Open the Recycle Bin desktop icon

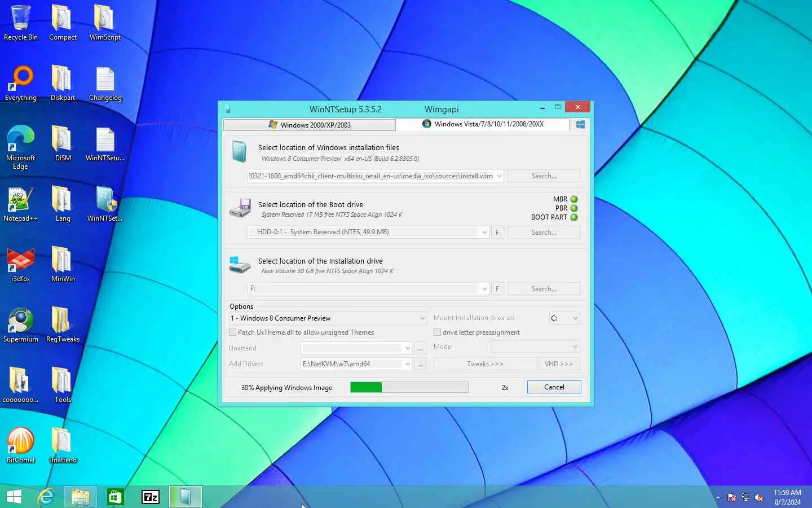point(21,23)
